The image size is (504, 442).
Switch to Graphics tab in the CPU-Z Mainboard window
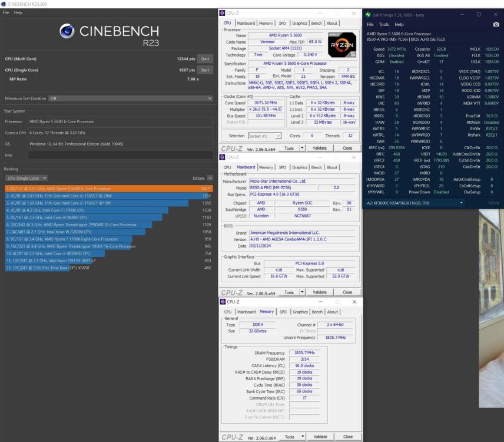point(300,167)
